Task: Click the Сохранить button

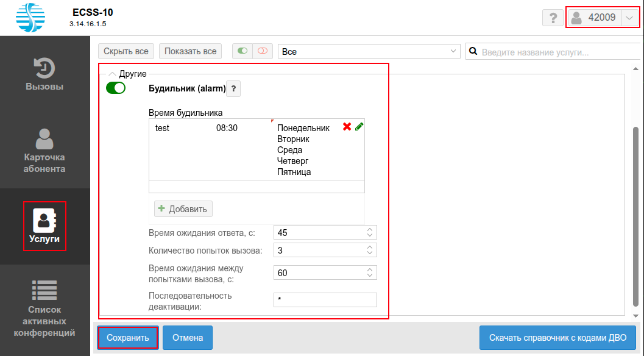Action: [x=128, y=337]
